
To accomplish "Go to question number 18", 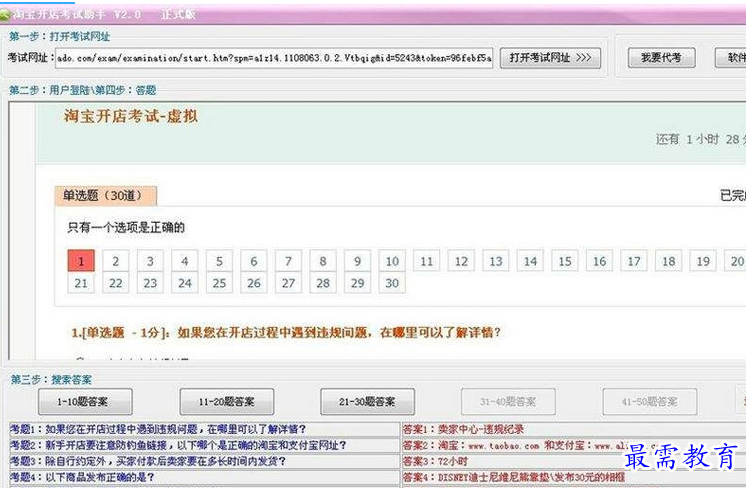I will [x=669, y=261].
